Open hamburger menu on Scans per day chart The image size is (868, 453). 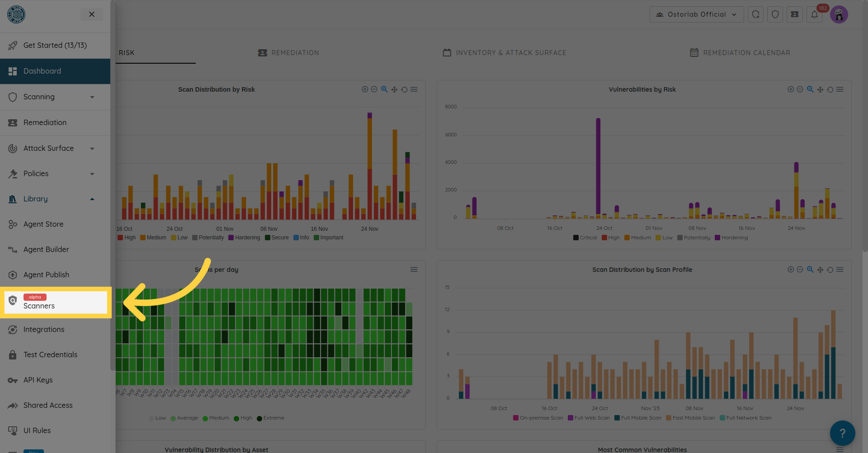pos(414,270)
